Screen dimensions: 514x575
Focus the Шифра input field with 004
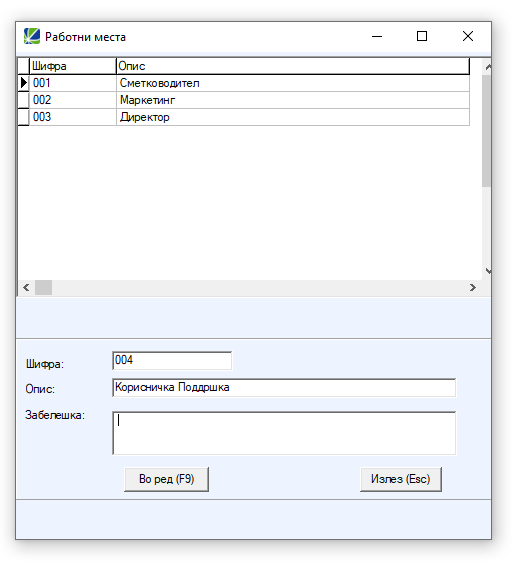(172, 360)
